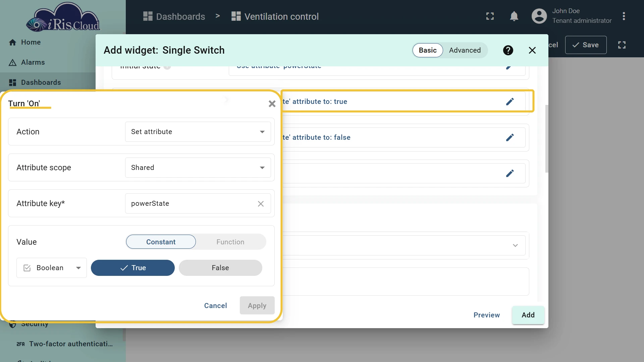Click Add to add the widget

tap(528, 315)
